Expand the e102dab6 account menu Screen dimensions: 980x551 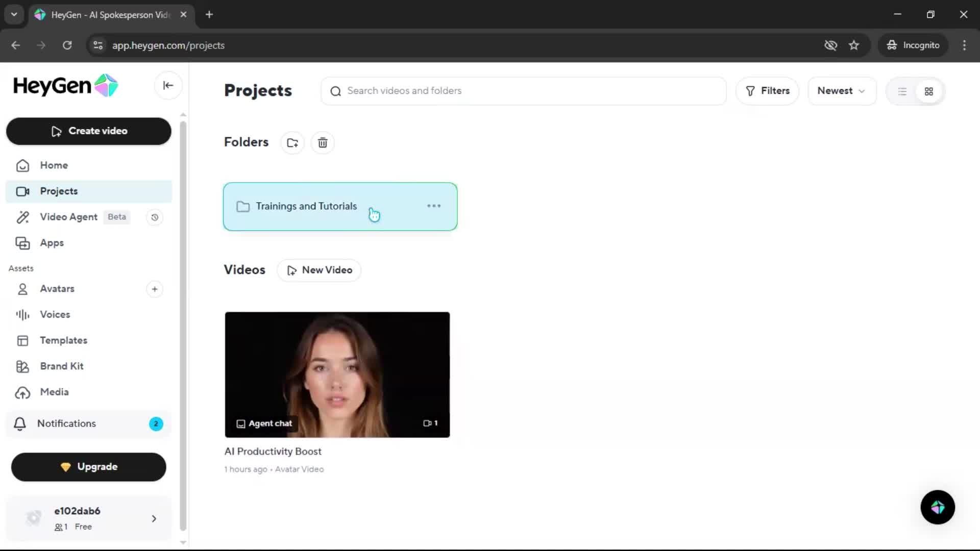tap(154, 519)
